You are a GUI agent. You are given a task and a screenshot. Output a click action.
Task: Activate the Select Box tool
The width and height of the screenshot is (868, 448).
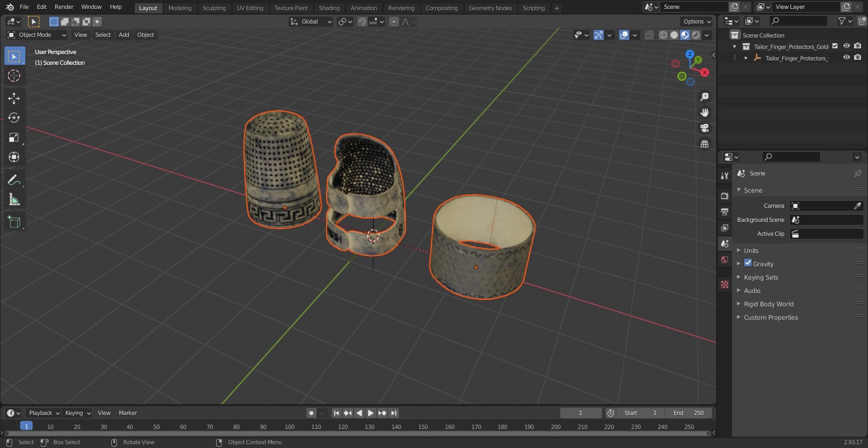(14, 56)
